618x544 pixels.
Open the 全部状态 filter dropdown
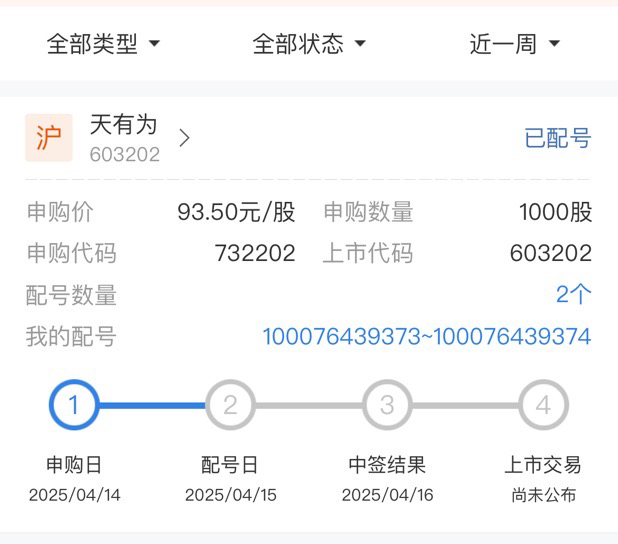coord(309,43)
